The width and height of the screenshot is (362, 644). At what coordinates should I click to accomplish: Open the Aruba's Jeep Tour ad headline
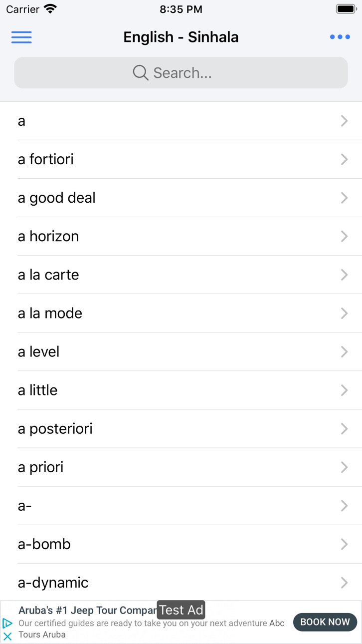coord(87,610)
